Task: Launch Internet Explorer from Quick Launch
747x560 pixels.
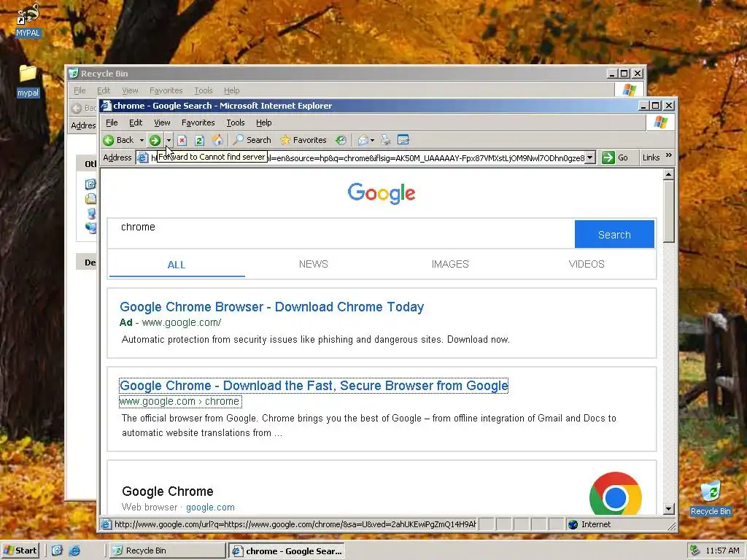Action: [74, 551]
